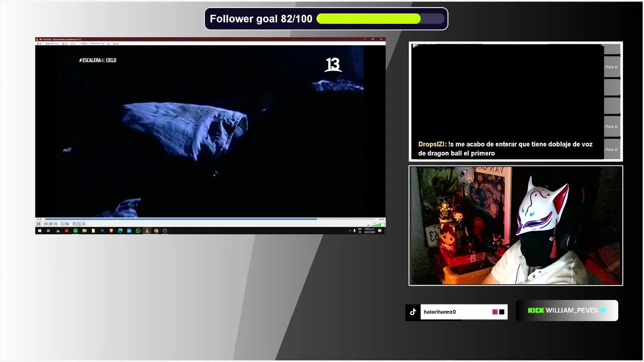Viewport: 644px width, 362px height.
Task: Open the Medio menu in VLC
Action: [40, 43]
